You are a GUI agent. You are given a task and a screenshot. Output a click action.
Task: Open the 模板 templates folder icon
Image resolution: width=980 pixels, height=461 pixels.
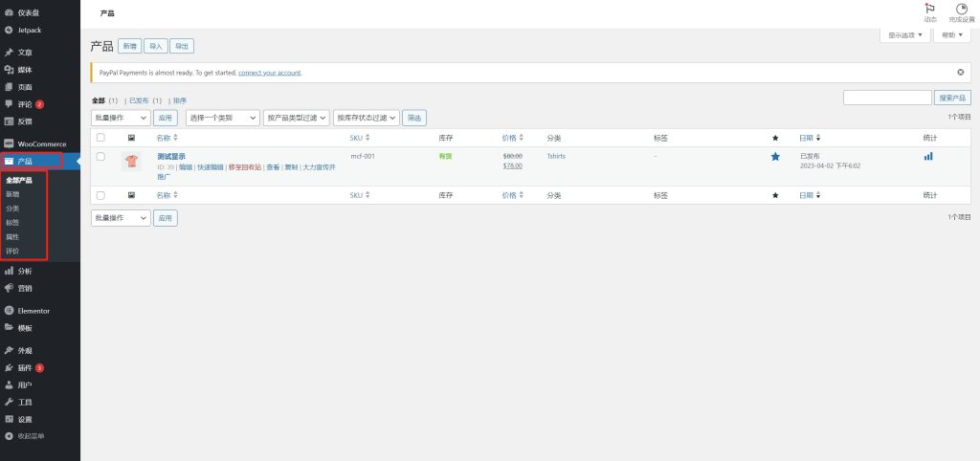point(9,328)
